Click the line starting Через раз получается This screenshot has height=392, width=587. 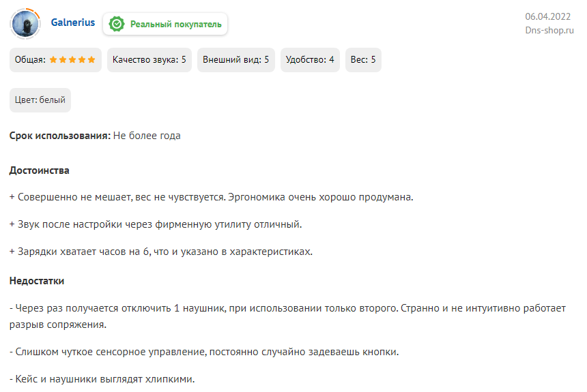click(x=287, y=316)
